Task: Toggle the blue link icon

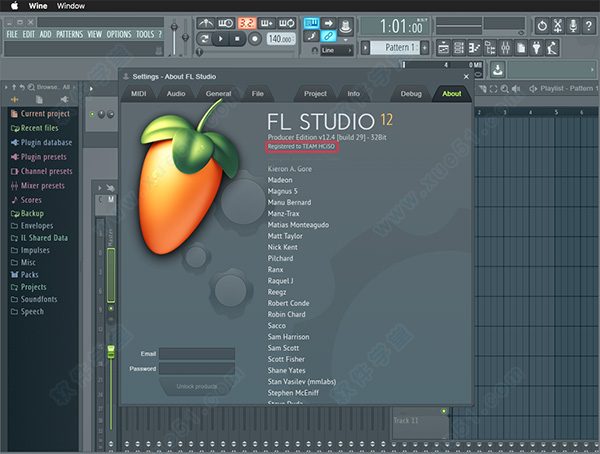Action: tap(328, 36)
